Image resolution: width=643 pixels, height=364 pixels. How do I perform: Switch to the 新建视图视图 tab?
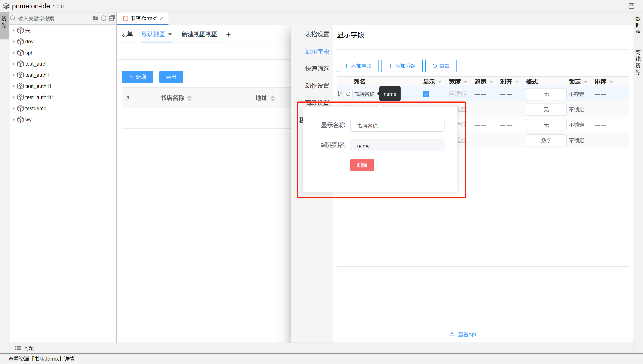[x=199, y=34]
